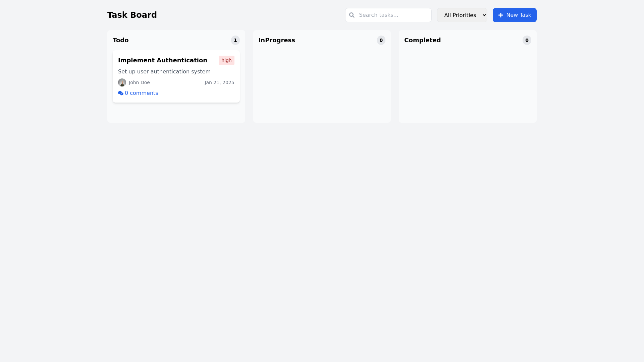644x362 pixels.
Task: Click the Jan 21, 2025 due date
Action: tap(219, 82)
